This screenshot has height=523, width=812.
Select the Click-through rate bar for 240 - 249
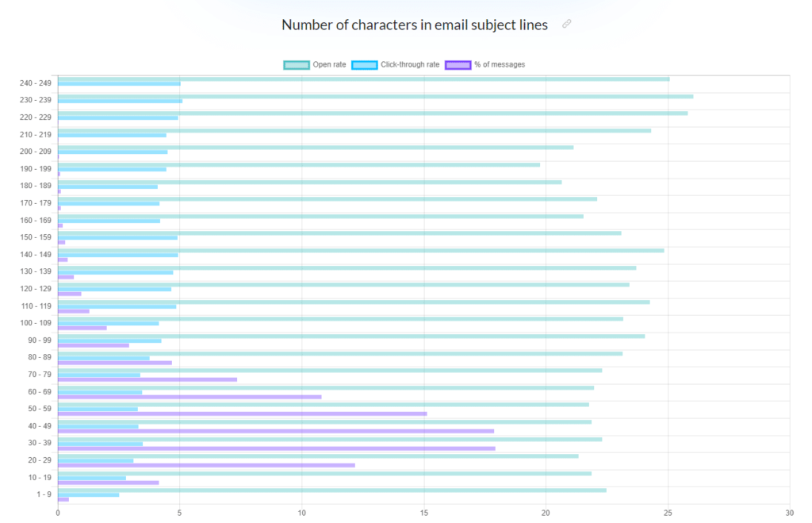pos(119,83)
